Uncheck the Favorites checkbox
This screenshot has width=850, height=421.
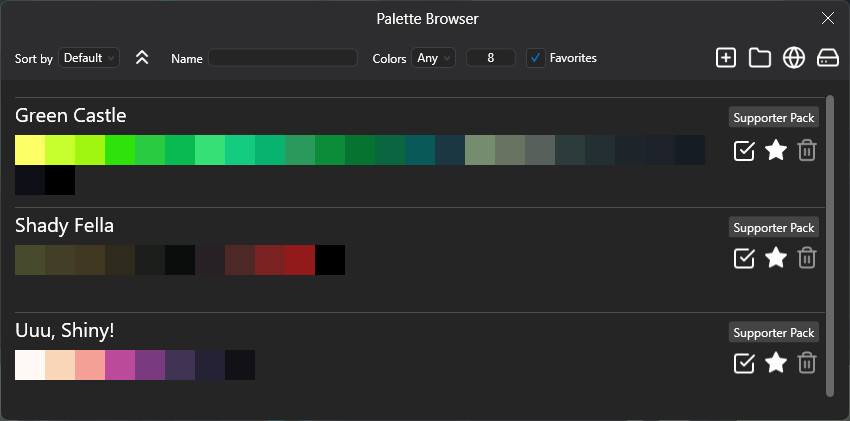536,58
